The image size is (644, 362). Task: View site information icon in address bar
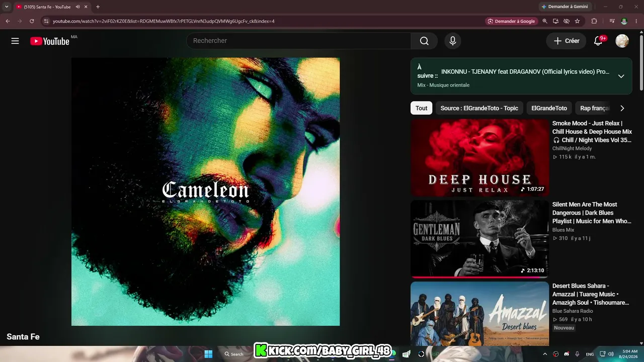coord(46,21)
